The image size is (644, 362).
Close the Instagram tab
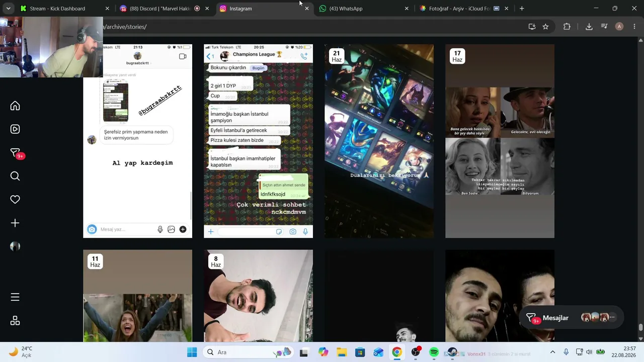pos(307,9)
